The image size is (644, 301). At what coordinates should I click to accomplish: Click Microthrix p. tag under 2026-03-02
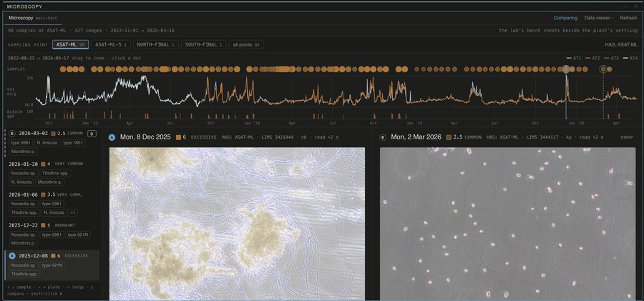click(x=23, y=152)
